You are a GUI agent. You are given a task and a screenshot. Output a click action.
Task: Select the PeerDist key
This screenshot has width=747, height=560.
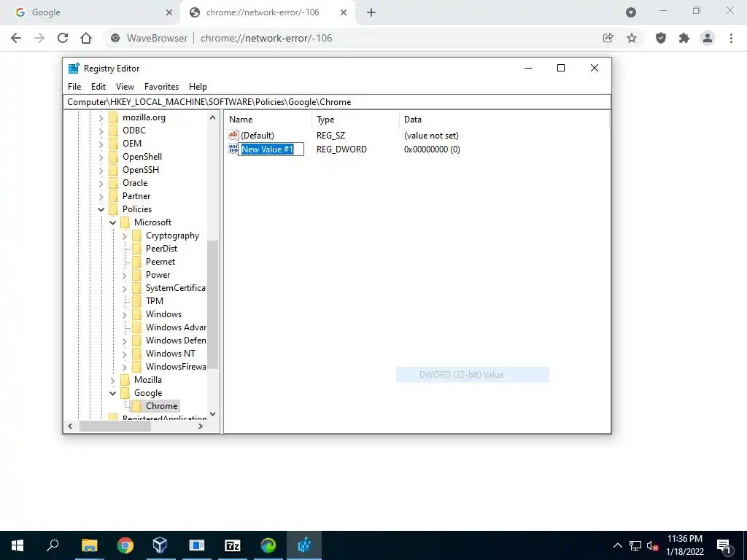coord(161,249)
